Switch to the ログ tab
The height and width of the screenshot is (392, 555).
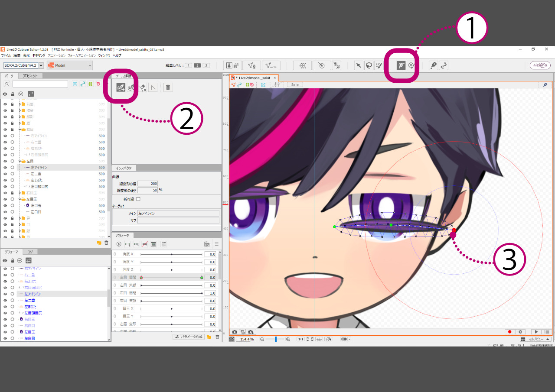tap(29, 252)
